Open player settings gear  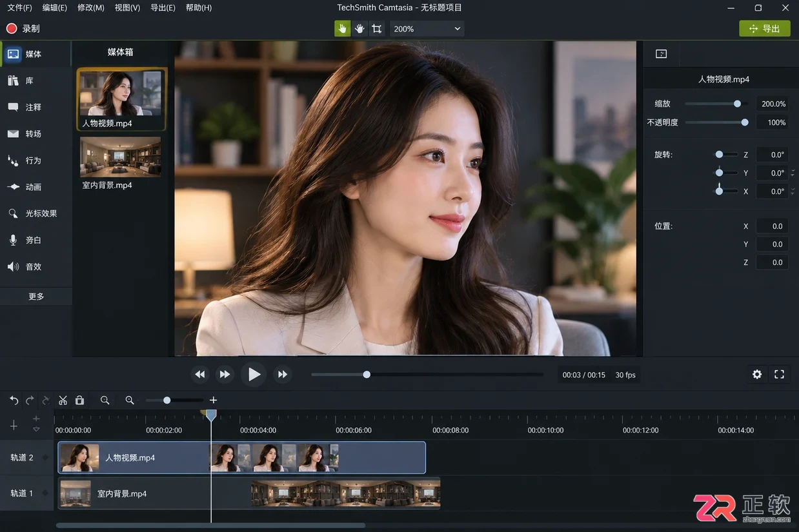757,375
